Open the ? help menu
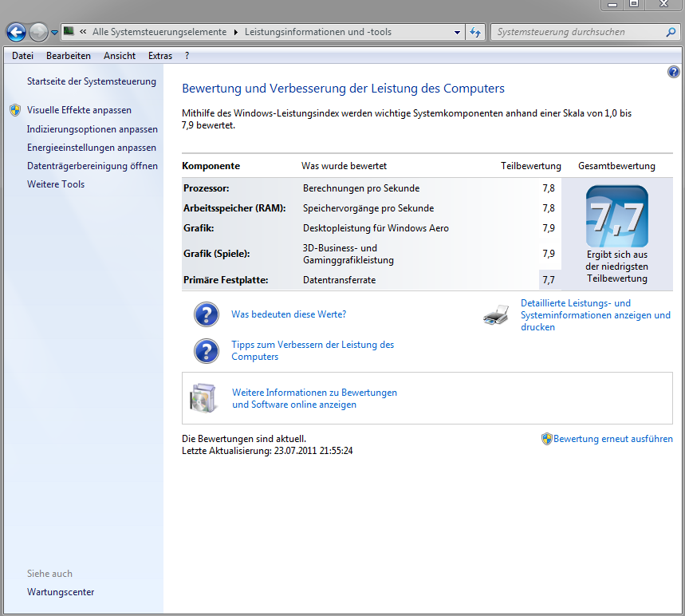This screenshot has height=616, width=685. (x=187, y=56)
